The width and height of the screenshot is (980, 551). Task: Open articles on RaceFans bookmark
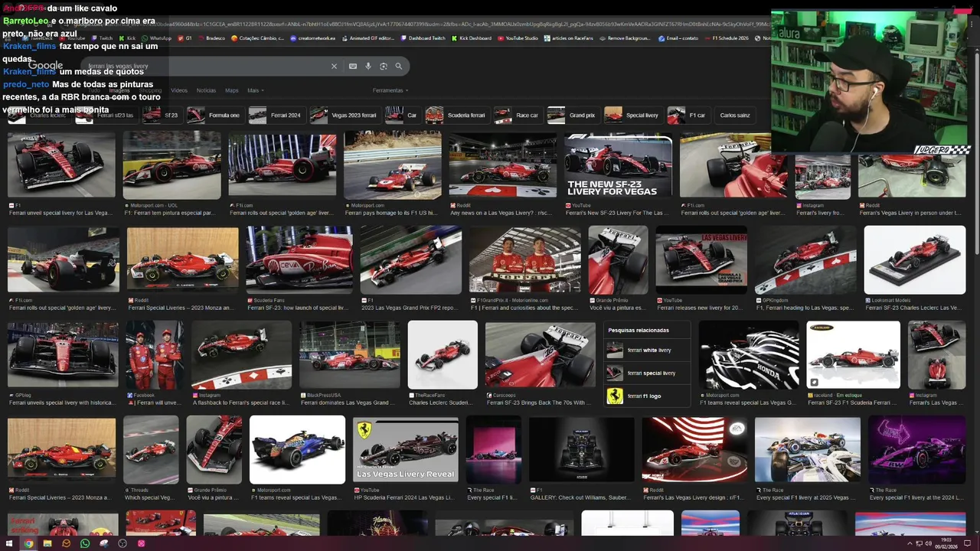(x=569, y=37)
